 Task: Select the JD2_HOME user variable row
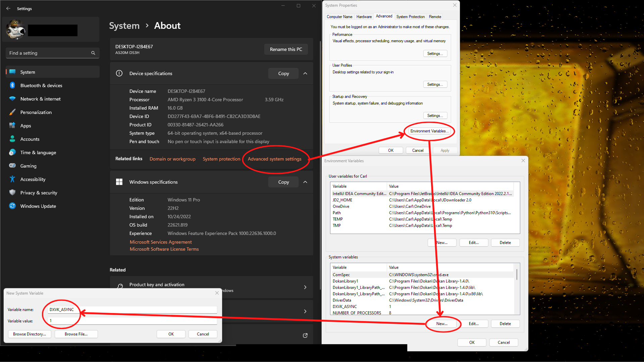coord(423,200)
